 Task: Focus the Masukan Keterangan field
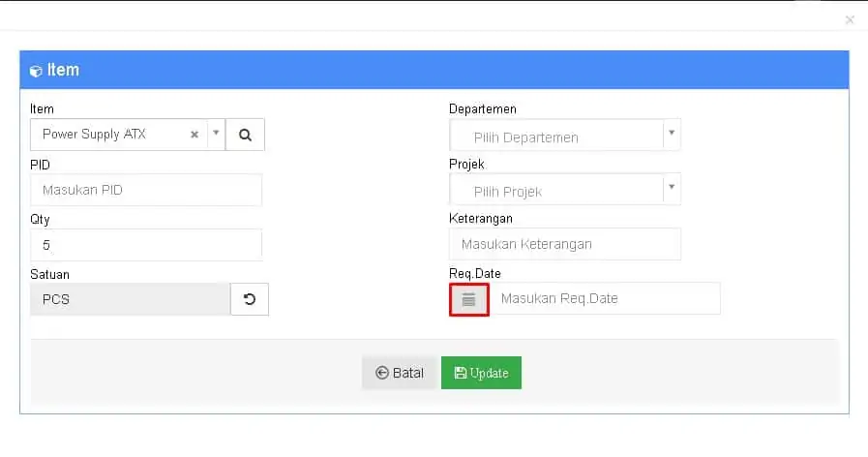(x=565, y=244)
